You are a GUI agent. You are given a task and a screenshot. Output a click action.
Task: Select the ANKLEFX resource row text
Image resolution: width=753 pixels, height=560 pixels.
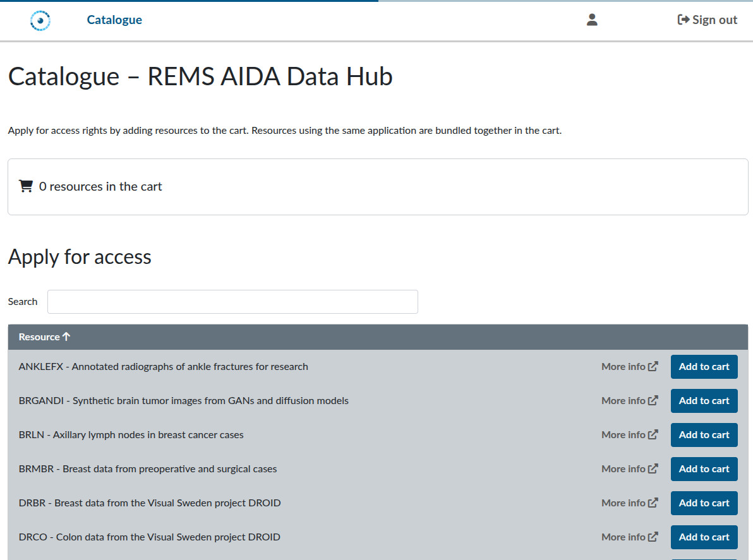click(164, 367)
